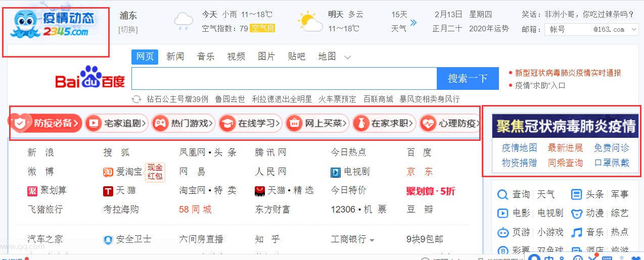Open 在家求职 tie icon shortcut

(360, 123)
